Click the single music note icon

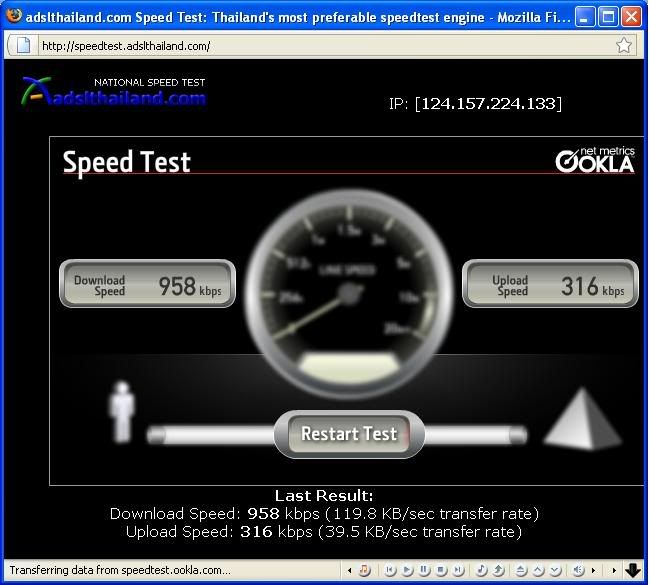[481, 570]
